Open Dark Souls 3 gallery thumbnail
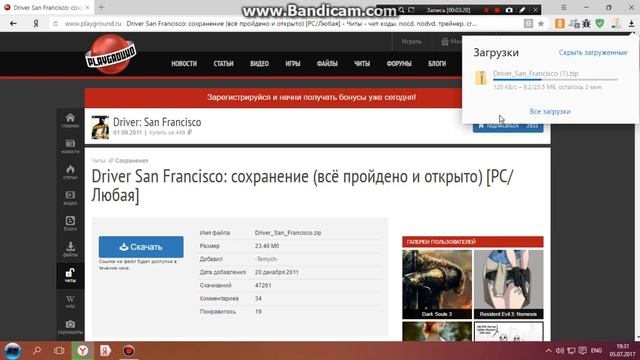This screenshot has width=640, height=360. [x=437, y=284]
